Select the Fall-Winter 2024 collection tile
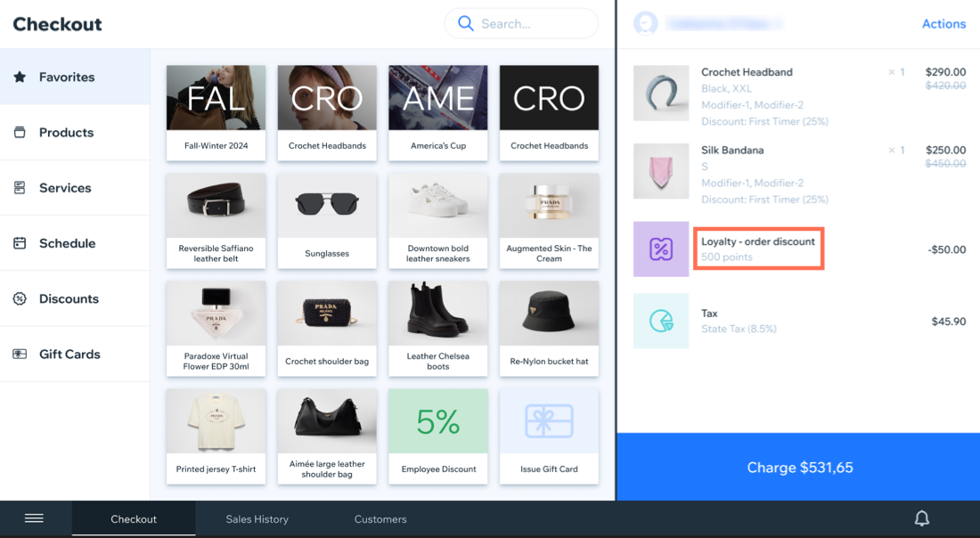The image size is (980, 538). 216,113
